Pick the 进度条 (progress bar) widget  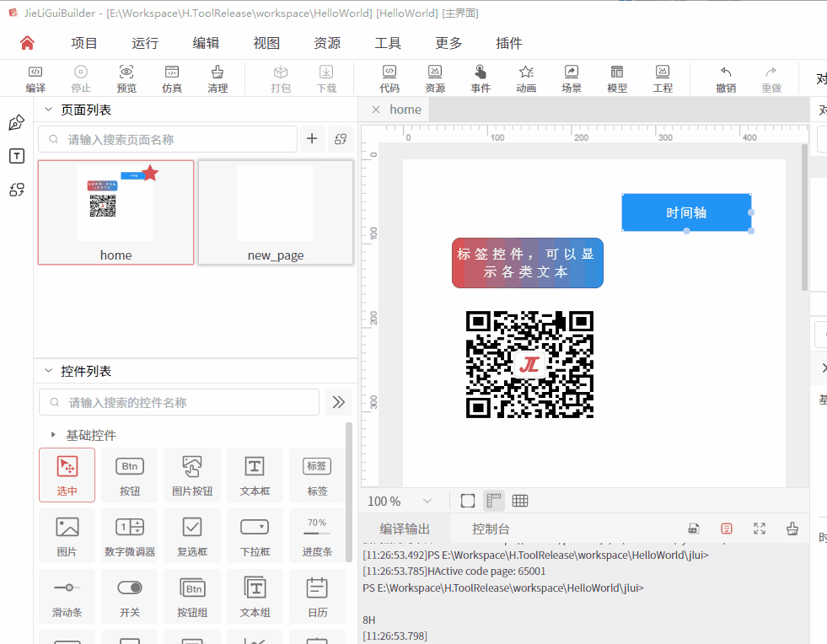317,535
